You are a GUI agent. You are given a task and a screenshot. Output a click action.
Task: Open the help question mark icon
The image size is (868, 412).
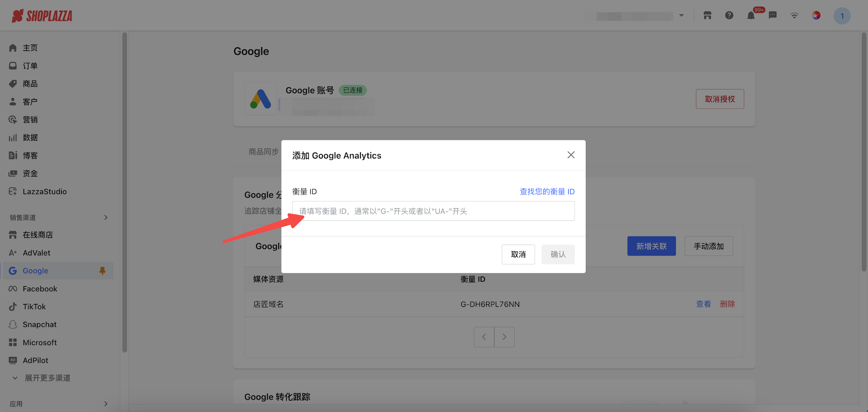(x=729, y=16)
